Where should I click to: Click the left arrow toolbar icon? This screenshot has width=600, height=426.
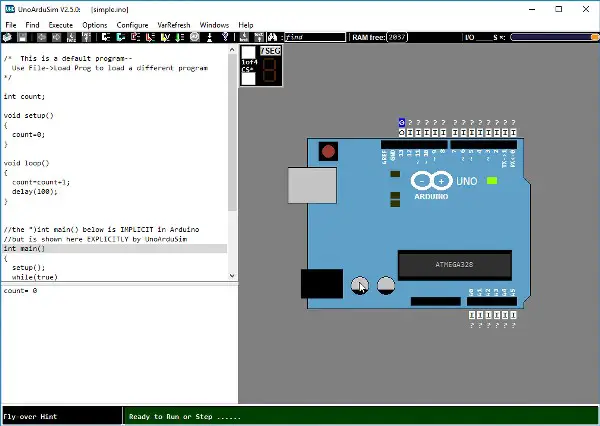point(41,37)
